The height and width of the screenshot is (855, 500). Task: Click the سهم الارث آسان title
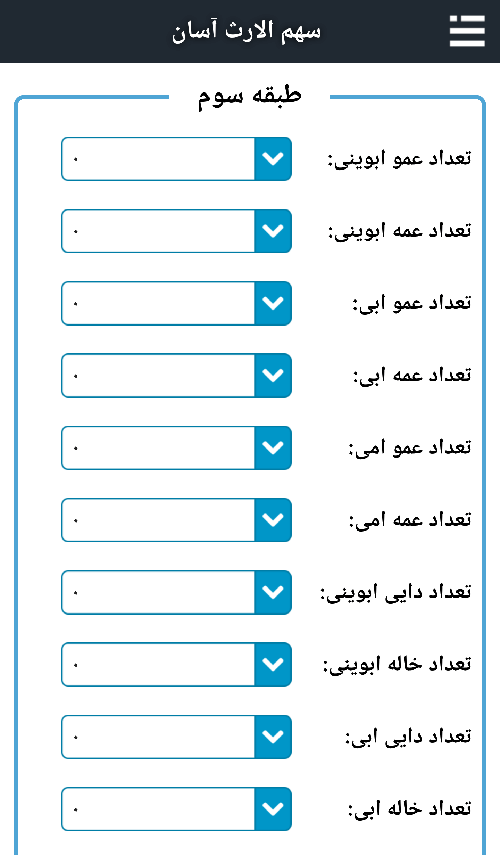[x=246, y=31]
